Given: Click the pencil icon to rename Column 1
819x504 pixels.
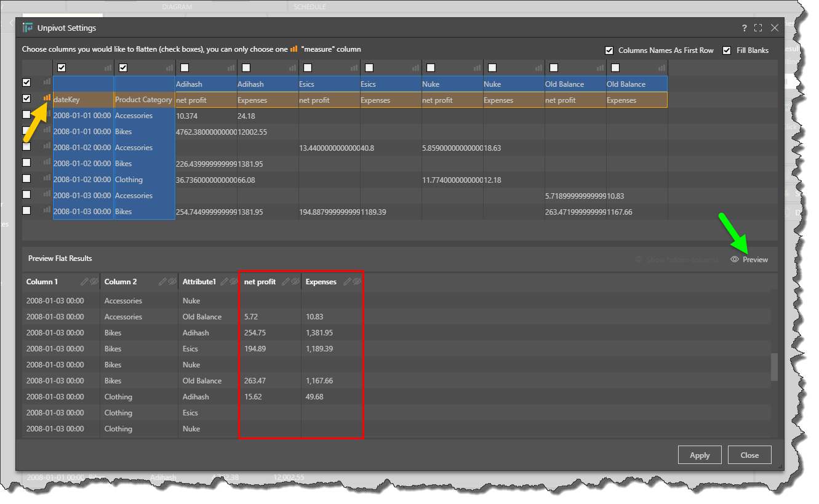Looking at the screenshot, I should [x=84, y=282].
